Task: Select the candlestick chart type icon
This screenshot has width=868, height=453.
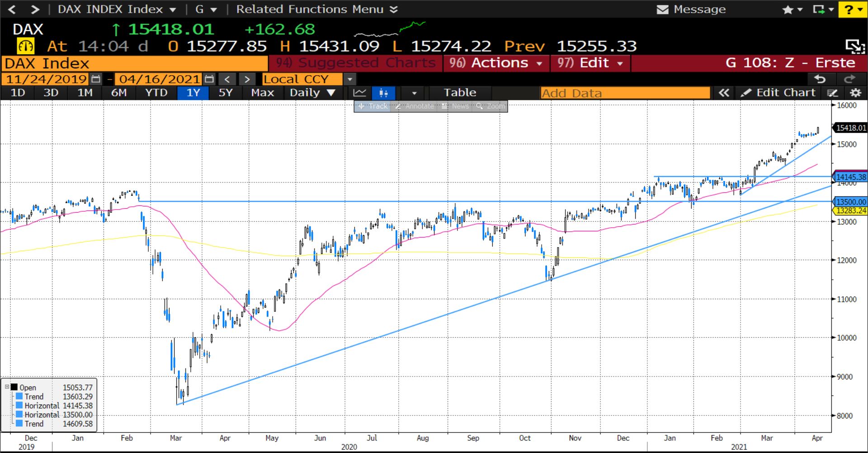Action: [383, 93]
